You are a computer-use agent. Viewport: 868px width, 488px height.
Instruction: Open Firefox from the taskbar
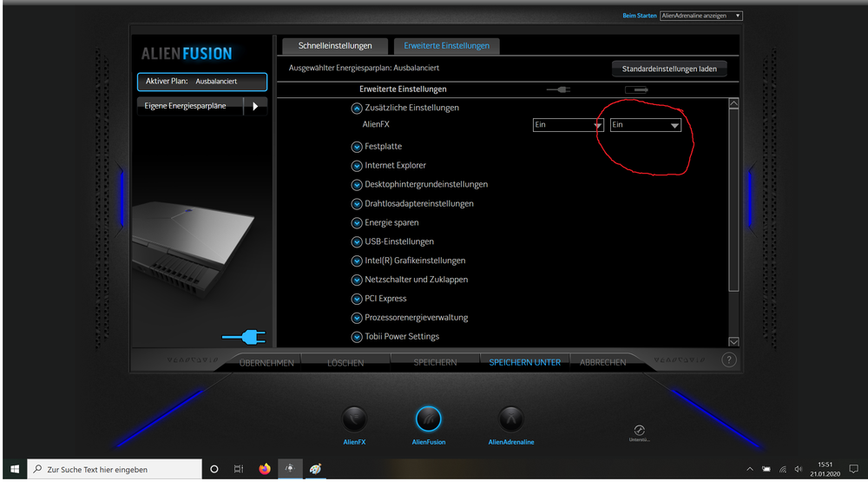pos(265,469)
